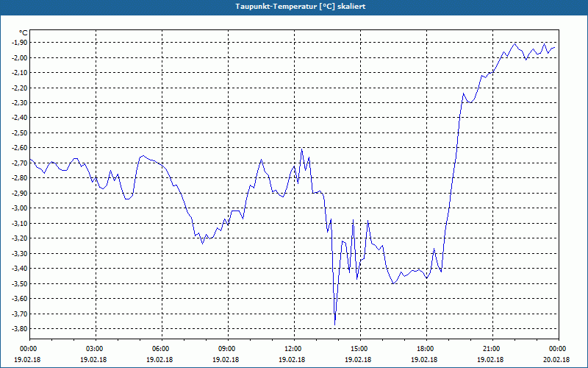Screen dimensions: 588x368
Task: Click the -2,50 y-axis label
Action: (x=21, y=133)
